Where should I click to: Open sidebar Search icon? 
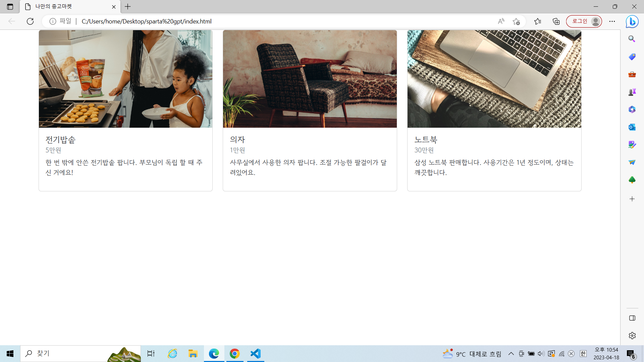pyautogui.click(x=632, y=39)
